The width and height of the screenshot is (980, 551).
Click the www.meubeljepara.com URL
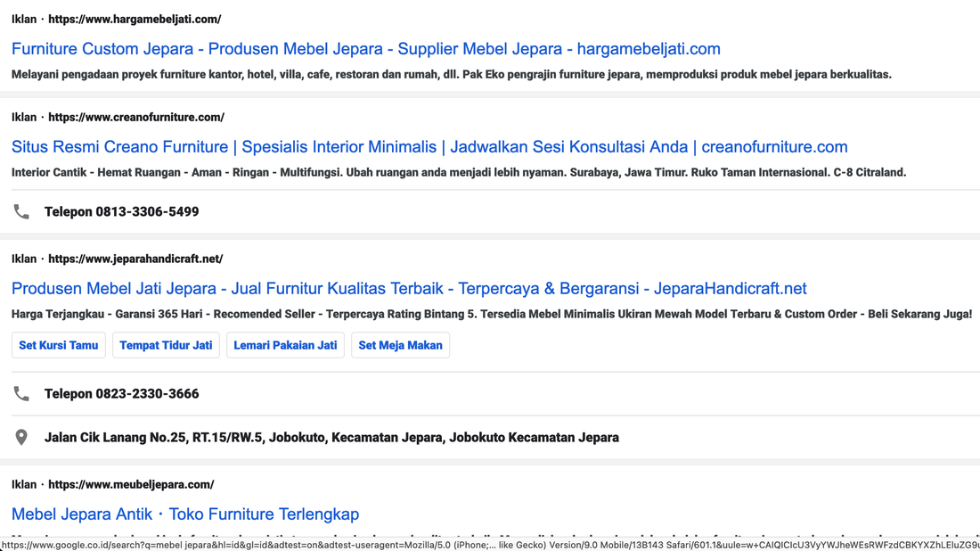(x=131, y=485)
